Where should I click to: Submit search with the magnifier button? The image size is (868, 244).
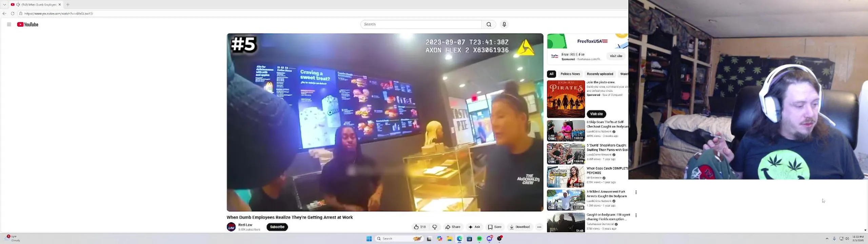489,24
